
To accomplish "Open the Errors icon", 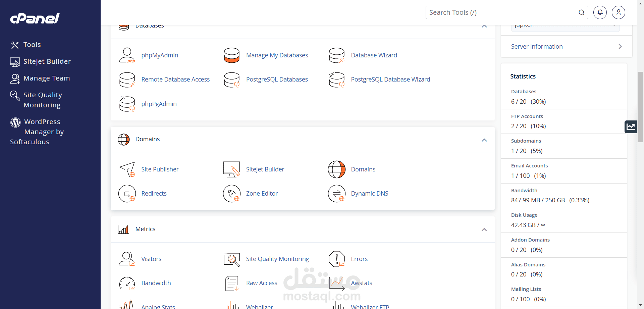I will (336, 259).
